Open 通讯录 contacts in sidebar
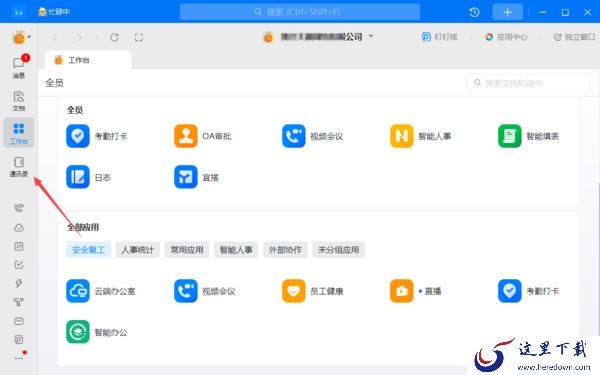 click(19, 167)
